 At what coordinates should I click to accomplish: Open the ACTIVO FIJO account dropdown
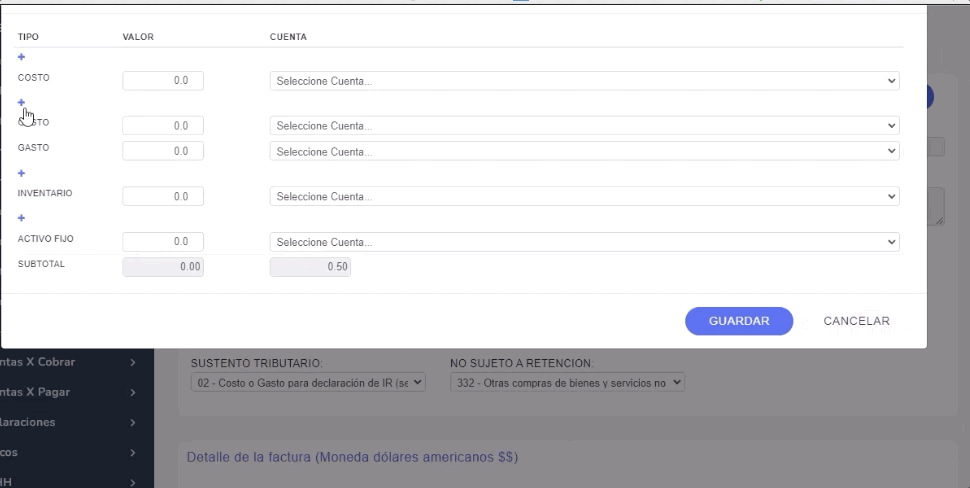coord(584,242)
